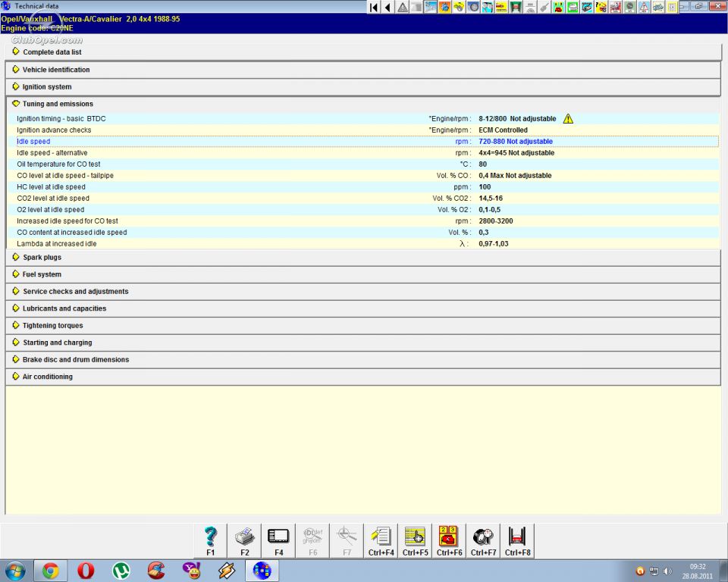The image size is (728, 582).
Task: Click the yellow document icon in top toolbar
Action: [x=673, y=7]
